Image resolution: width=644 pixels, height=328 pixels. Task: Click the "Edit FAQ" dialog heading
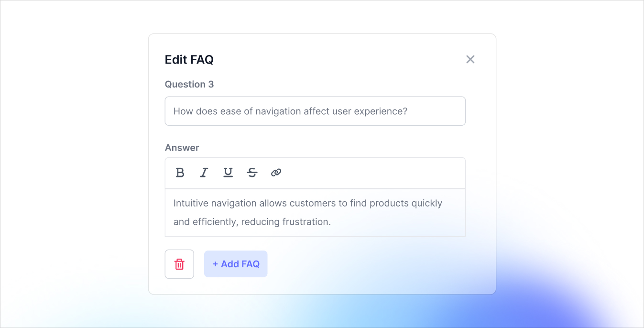[189, 60]
